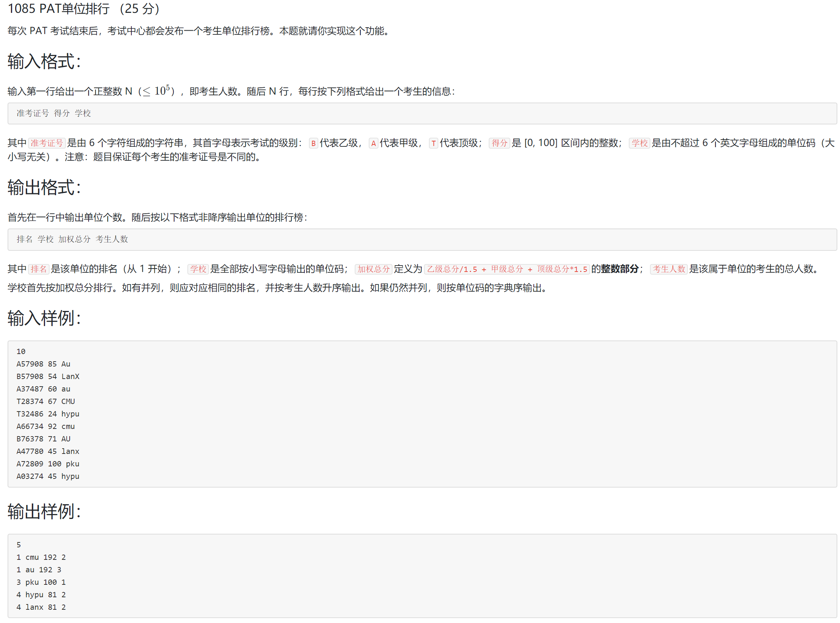The height and width of the screenshot is (623, 840).
Task: Click the code block '排名 学校 加权总分 考生人数'
Action: coord(72,239)
